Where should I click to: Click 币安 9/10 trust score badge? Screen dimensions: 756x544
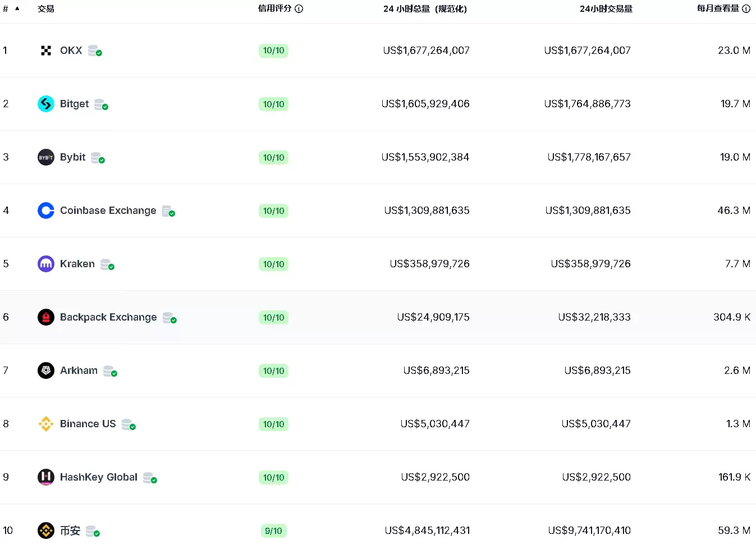coord(273,531)
